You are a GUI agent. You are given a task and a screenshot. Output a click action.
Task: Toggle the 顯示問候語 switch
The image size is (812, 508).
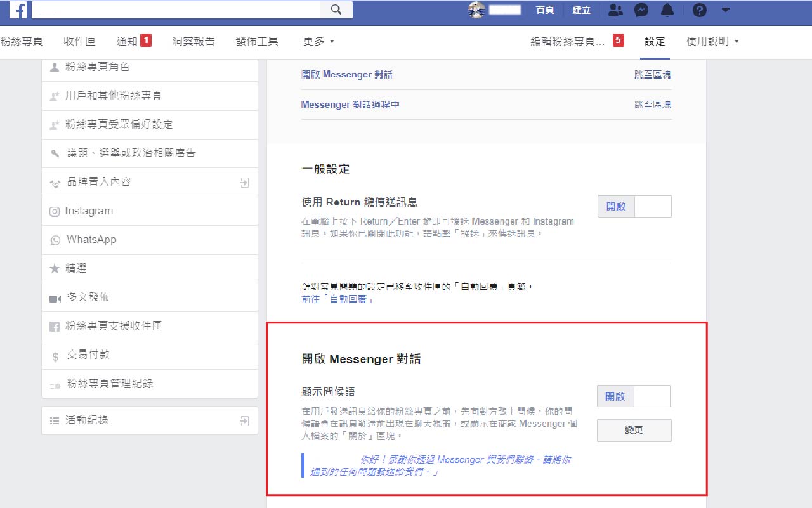coord(634,396)
